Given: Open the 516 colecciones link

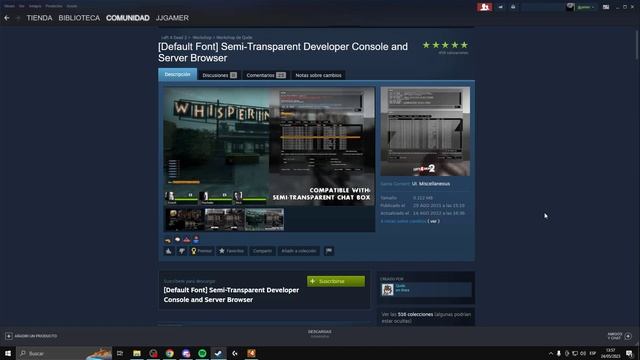Looking at the screenshot, I should (x=415, y=314).
